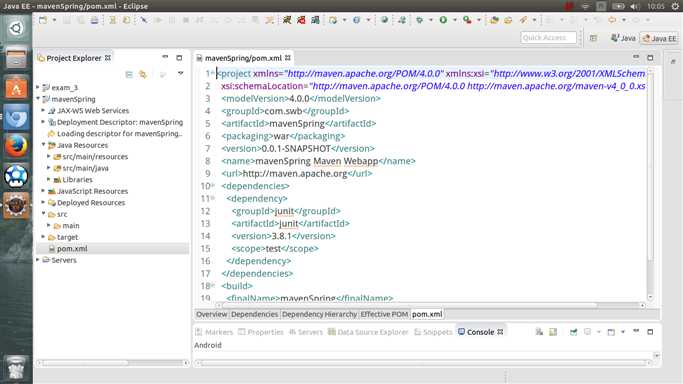The width and height of the screenshot is (683, 384).
Task: Click the Debug bug icon in toolbar
Action: point(419,20)
